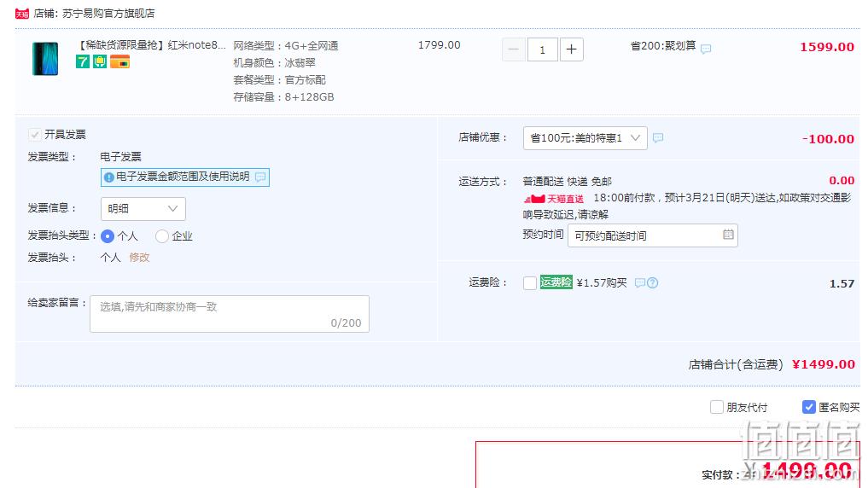
Task: Enable the 运费险 checkbox
Action: click(530, 283)
